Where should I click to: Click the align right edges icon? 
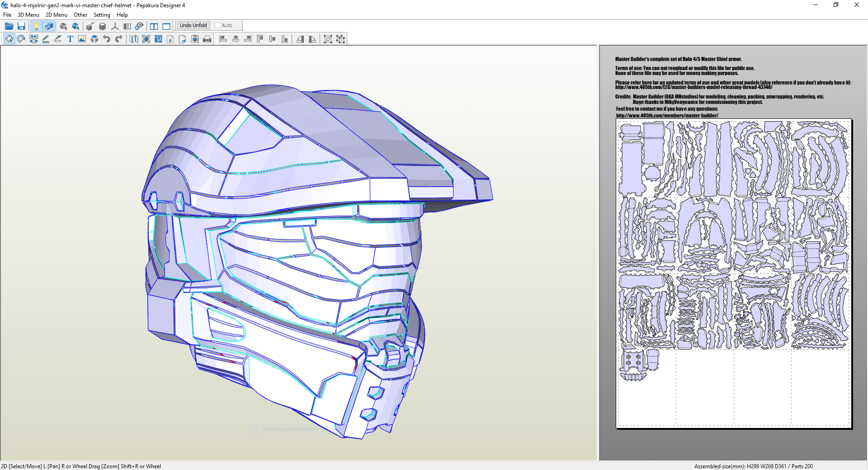(248, 39)
